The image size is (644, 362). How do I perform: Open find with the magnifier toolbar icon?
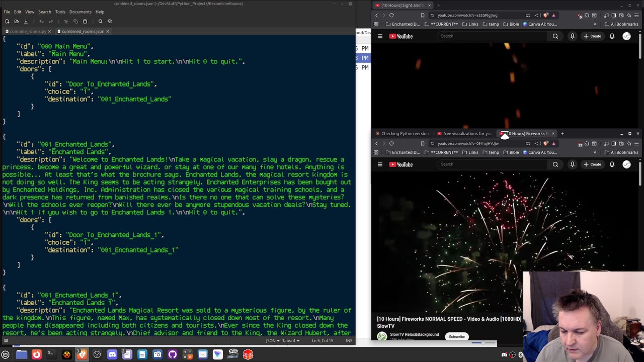click(x=100, y=21)
